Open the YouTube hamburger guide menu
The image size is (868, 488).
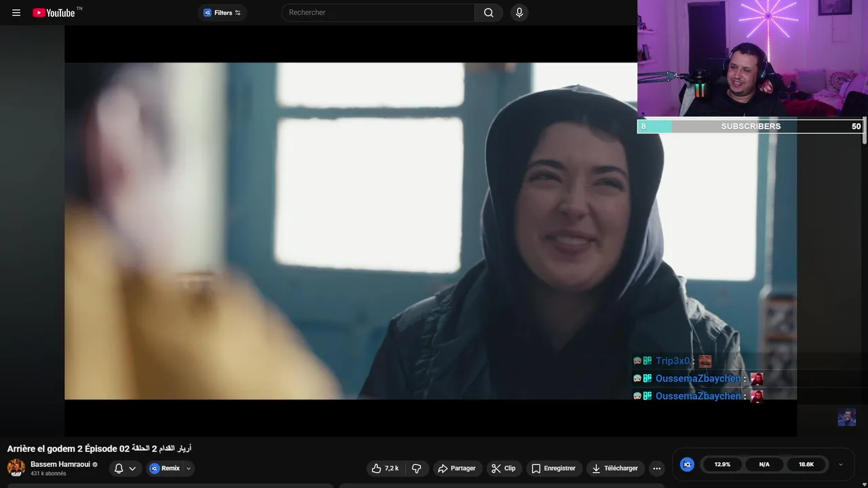coord(16,12)
